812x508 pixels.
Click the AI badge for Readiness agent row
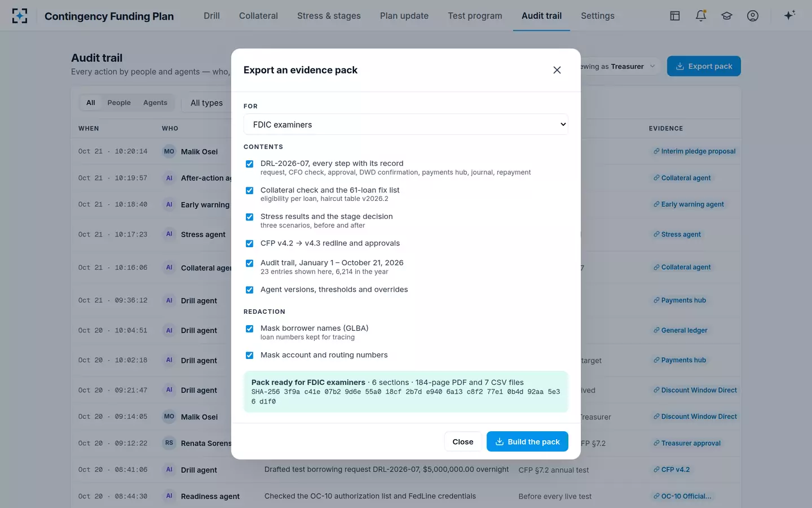(169, 496)
